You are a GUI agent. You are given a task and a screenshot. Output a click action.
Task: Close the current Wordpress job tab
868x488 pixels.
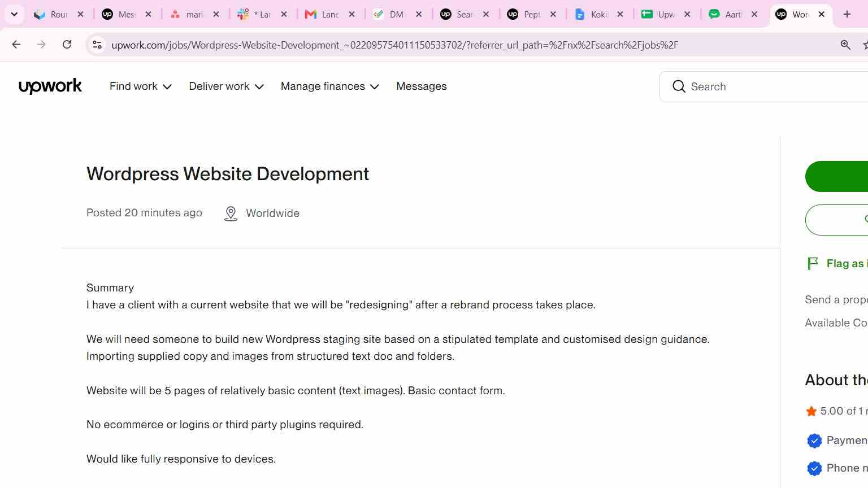coord(821,14)
